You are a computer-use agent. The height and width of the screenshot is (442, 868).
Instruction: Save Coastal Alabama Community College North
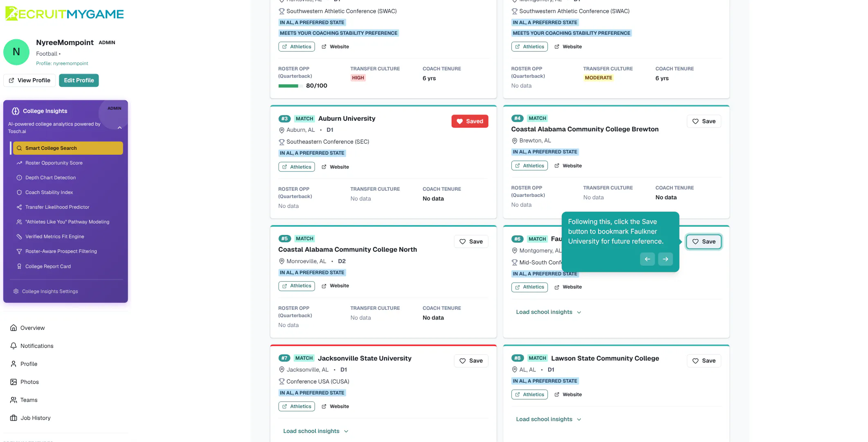471,241
